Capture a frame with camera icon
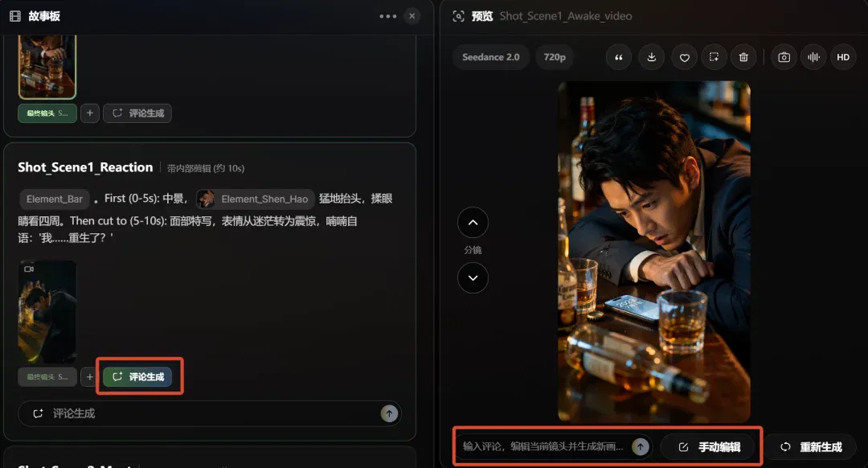 [x=784, y=57]
